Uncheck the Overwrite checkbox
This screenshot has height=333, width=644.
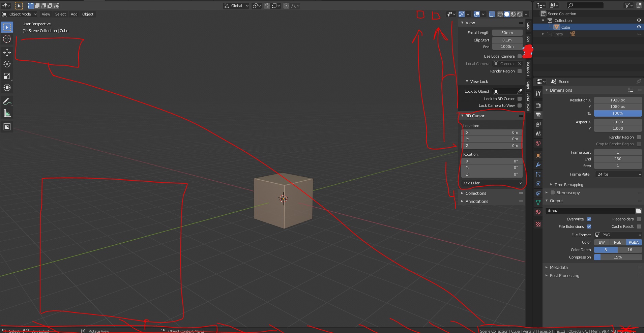(589, 219)
